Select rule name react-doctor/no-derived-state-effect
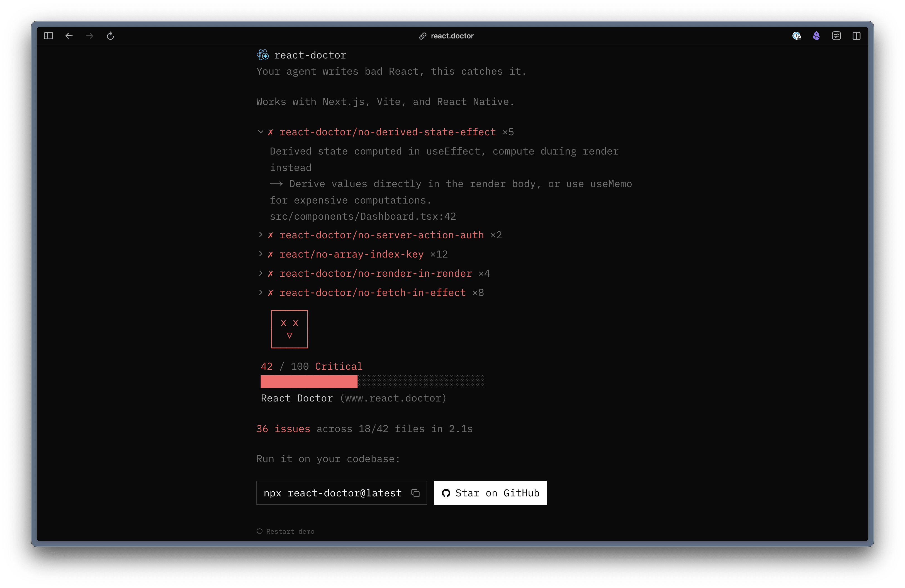905x588 pixels. (388, 132)
